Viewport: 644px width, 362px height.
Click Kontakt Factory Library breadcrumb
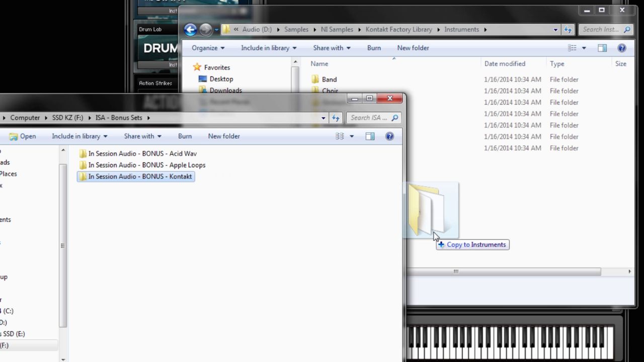399,30
